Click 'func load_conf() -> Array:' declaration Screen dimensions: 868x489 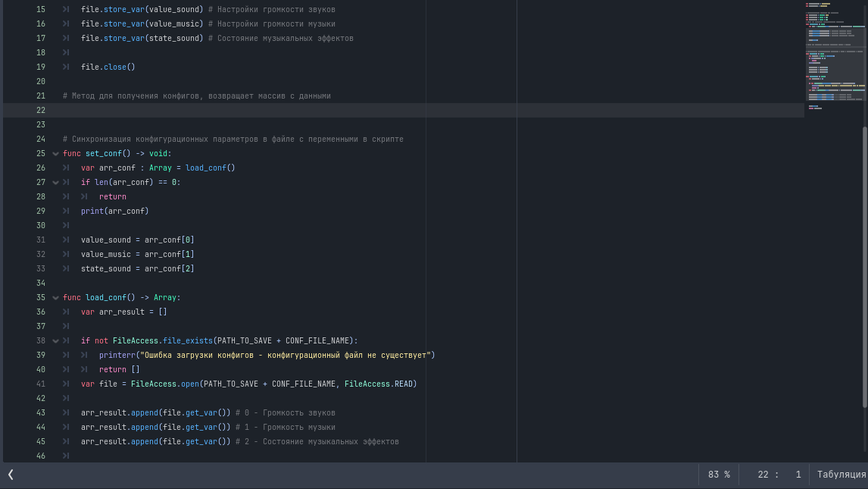(122, 297)
